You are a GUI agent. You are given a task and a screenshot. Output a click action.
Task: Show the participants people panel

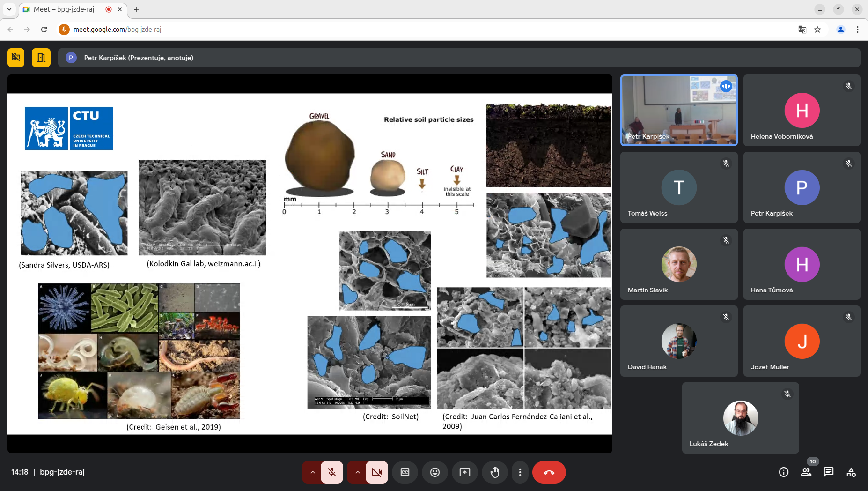tap(806, 472)
